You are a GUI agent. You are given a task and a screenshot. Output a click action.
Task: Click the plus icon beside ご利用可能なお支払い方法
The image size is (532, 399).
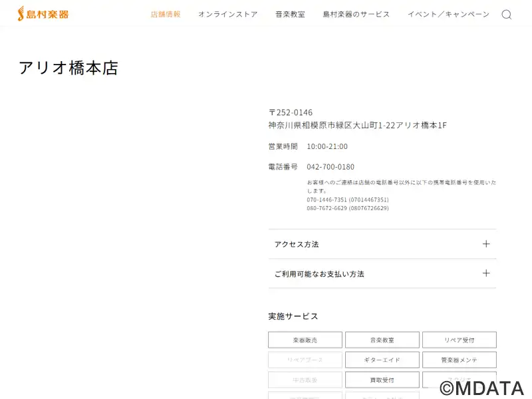click(486, 273)
